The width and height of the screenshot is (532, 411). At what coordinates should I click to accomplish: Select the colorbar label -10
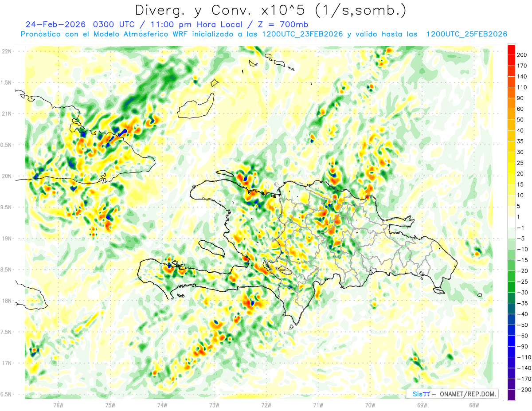(x=523, y=249)
